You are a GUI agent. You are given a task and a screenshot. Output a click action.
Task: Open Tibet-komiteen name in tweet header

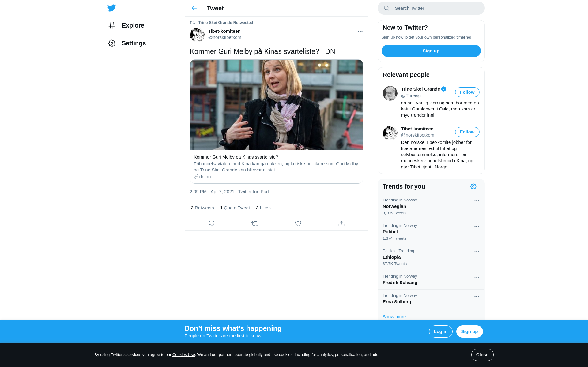(224, 31)
